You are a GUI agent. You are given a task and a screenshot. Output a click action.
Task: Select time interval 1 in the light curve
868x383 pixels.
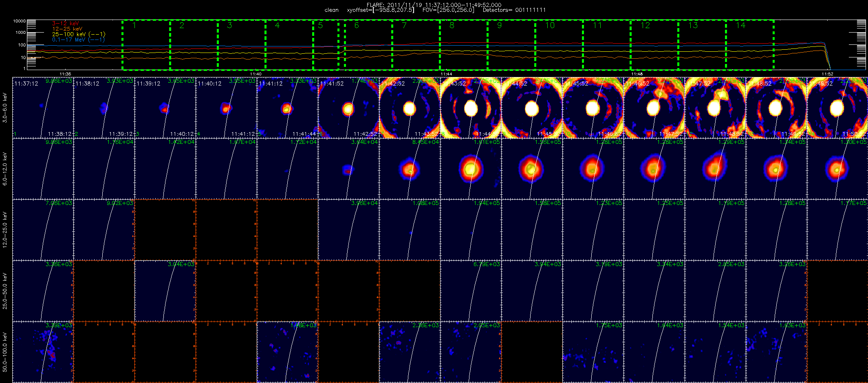pyautogui.click(x=146, y=44)
